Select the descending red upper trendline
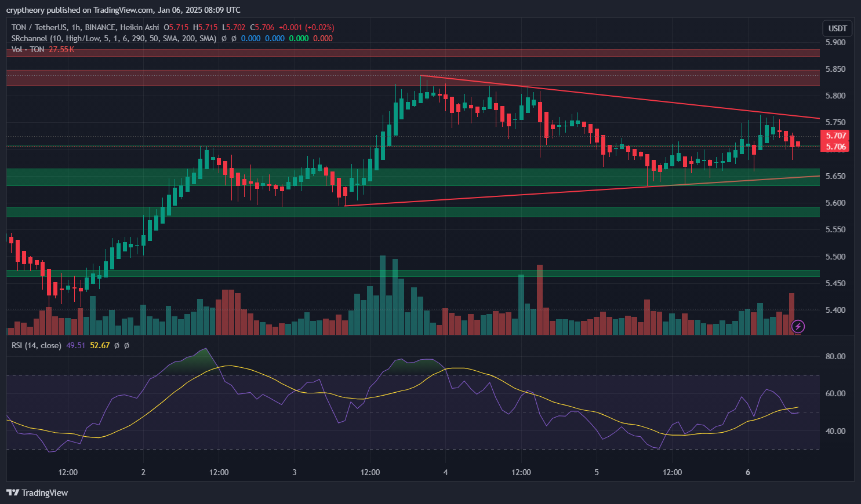The width and height of the screenshot is (861, 504). 620,97
